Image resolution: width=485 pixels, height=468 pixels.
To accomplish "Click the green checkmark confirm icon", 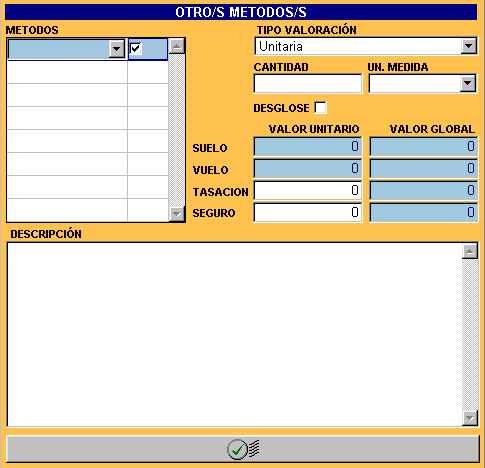I will pyautogui.click(x=237, y=450).
